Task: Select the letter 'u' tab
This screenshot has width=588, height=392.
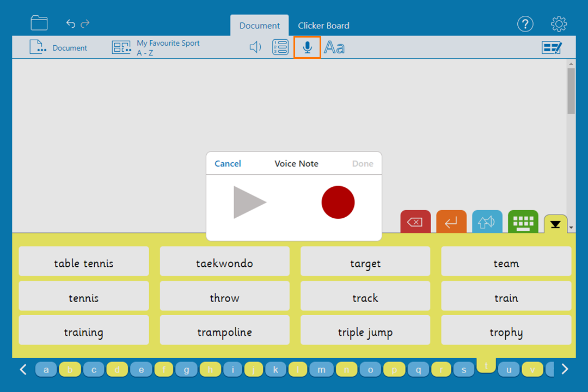Action: tap(509, 370)
